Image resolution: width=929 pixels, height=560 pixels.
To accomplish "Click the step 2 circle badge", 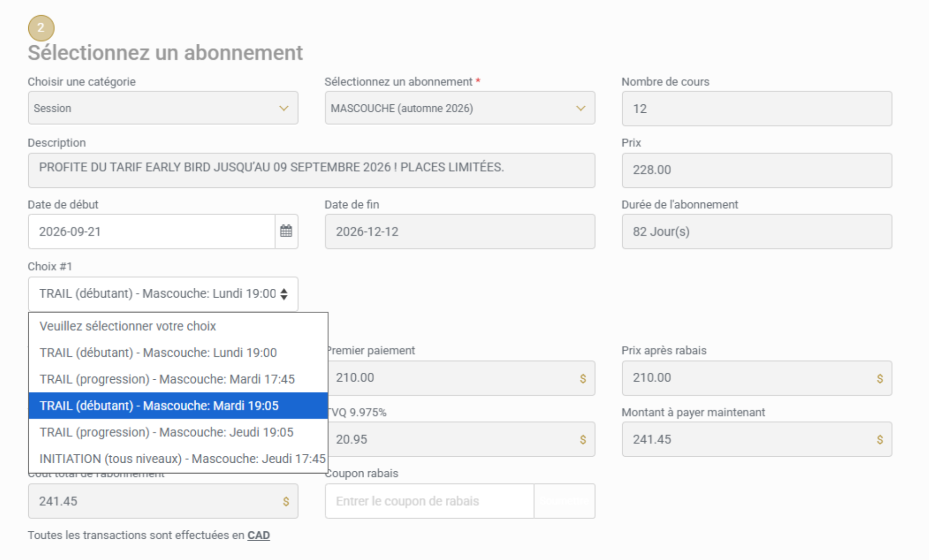I will 41,28.
